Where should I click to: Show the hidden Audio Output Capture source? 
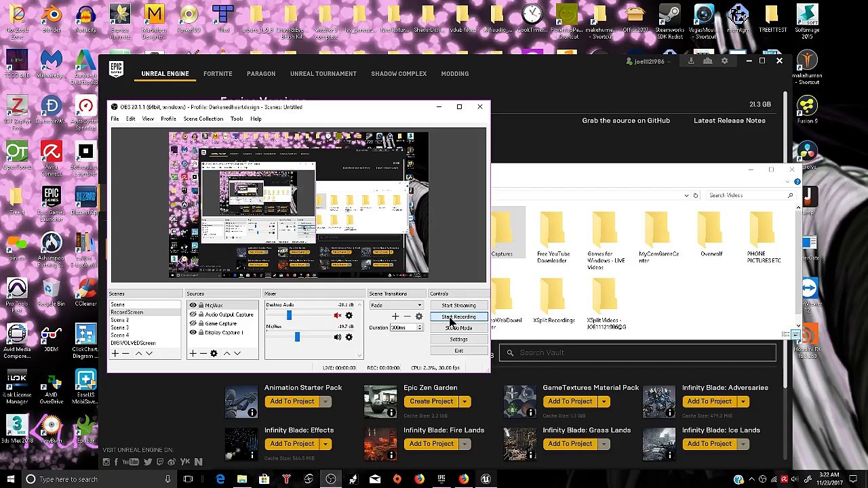[x=193, y=314]
